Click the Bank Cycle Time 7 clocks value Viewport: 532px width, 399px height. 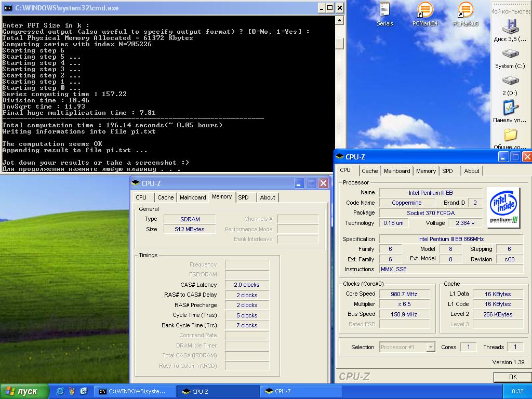point(247,325)
